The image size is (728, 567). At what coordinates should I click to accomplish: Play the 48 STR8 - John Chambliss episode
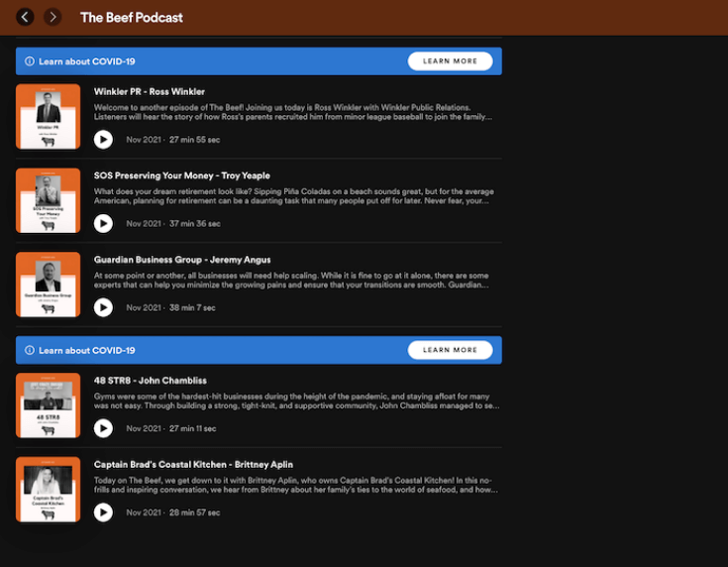[103, 428]
